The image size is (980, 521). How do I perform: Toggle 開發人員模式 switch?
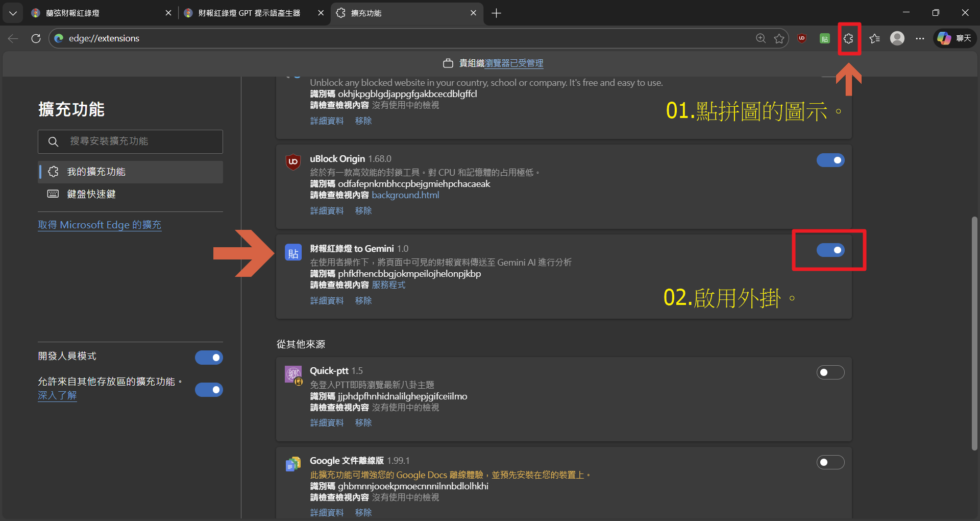209,358
